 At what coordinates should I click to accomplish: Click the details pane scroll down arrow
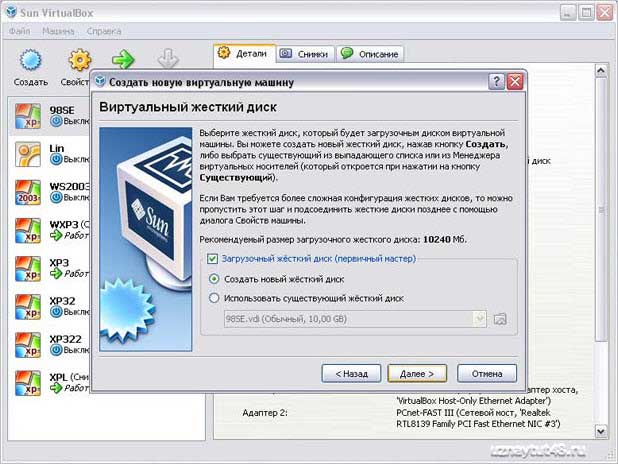[601, 432]
